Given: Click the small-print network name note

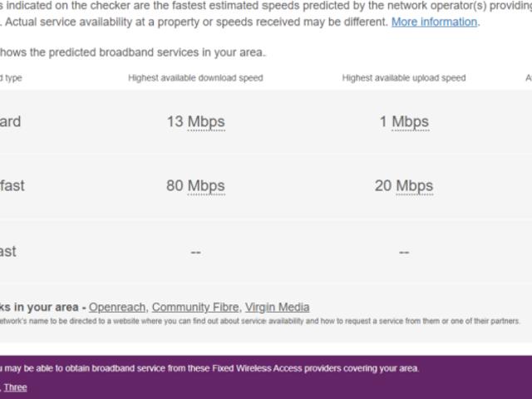Looking at the screenshot, I should pyautogui.click(x=260, y=321).
